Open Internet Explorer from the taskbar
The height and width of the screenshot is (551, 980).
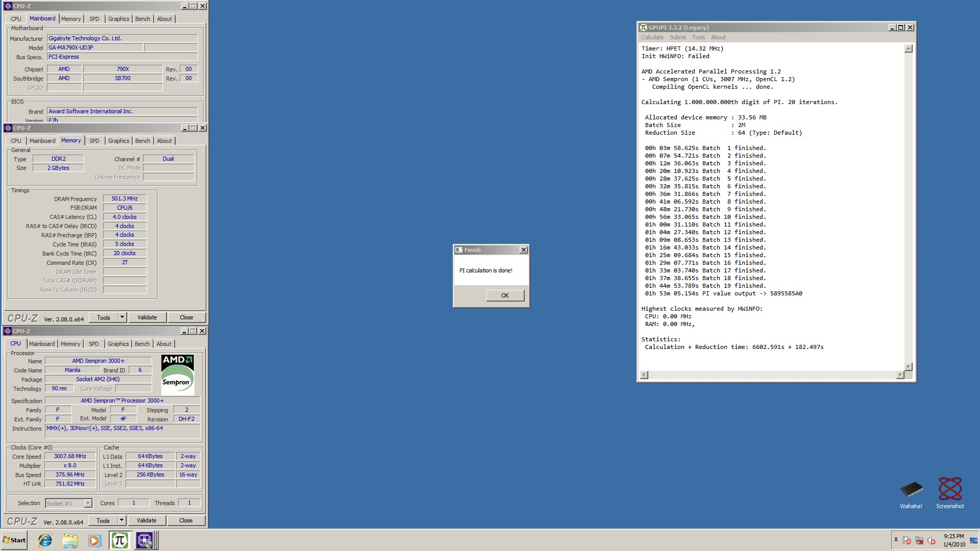[45, 540]
